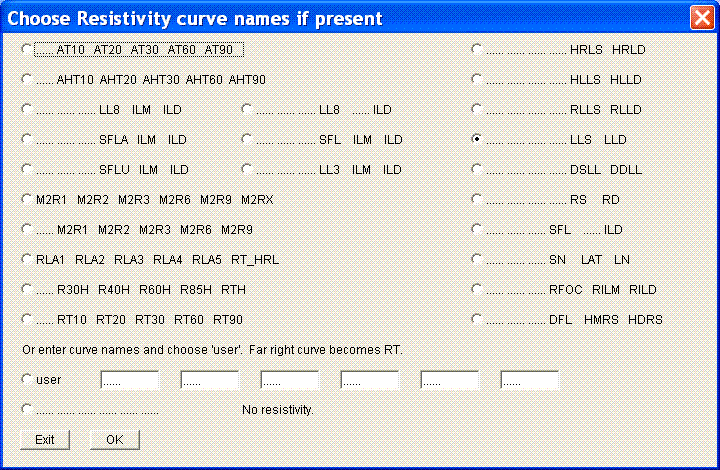
Task: Choose the 'No resistivity' radio option
Action: (27, 409)
